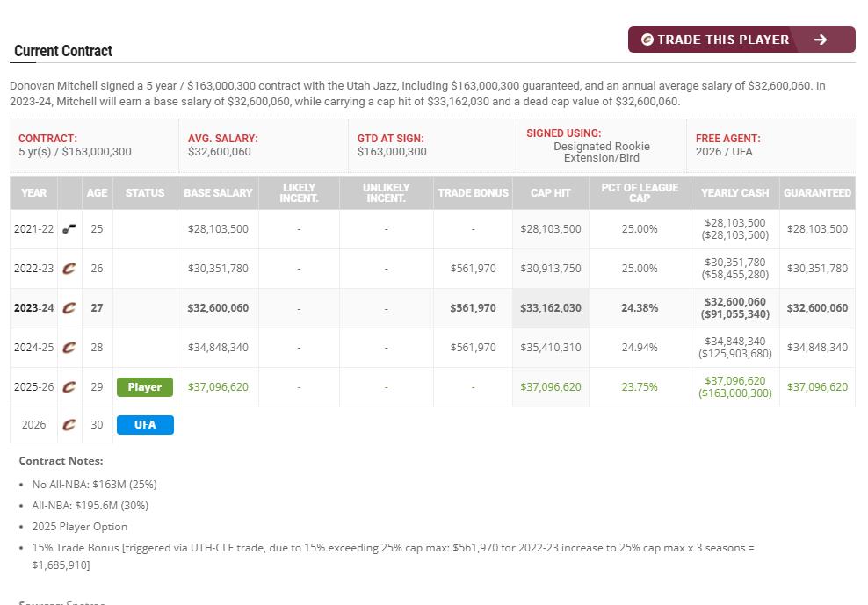The height and width of the screenshot is (605, 868).
Task: Click the GUARANTEED column header
Action: tap(818, 192)
